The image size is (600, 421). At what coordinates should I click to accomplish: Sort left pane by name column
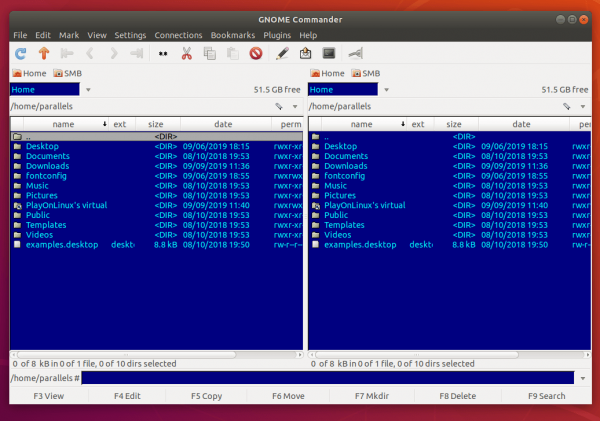[x=66, y=124]
